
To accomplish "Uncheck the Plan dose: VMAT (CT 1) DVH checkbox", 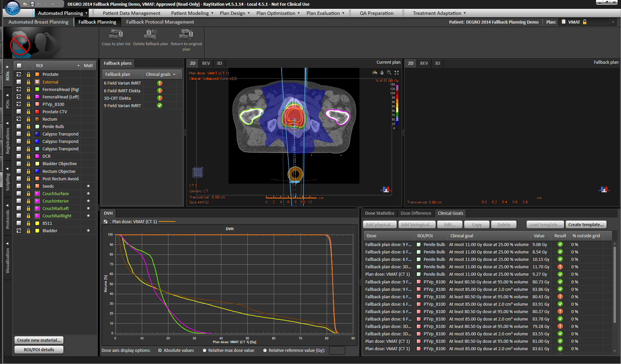I will 105,221.
